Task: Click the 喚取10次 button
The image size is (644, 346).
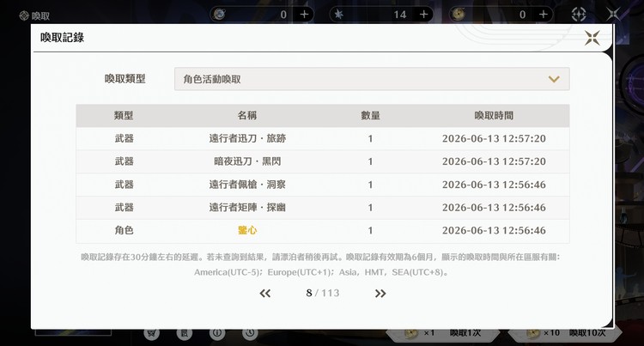Action: (x=565, y=333)
